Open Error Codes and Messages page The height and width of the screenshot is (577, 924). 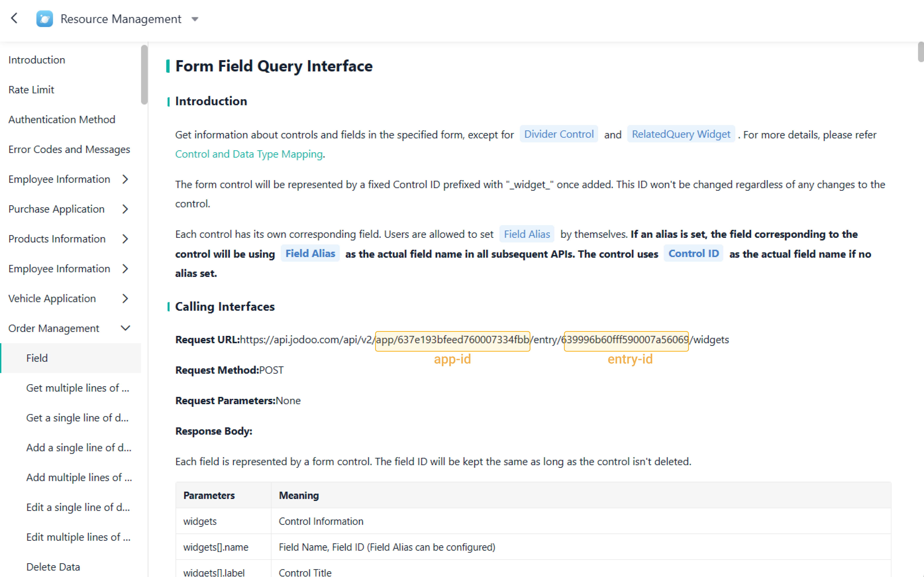tap(69, 149)
